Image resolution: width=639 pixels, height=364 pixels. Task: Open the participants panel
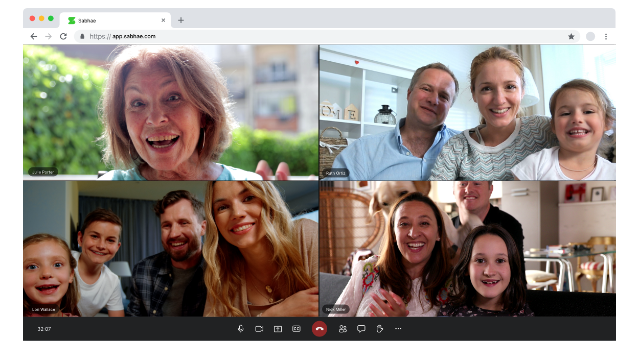pos(343,329)
